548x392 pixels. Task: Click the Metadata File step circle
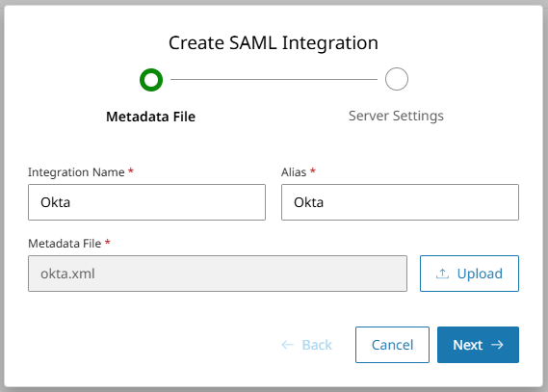click(151, 80)
